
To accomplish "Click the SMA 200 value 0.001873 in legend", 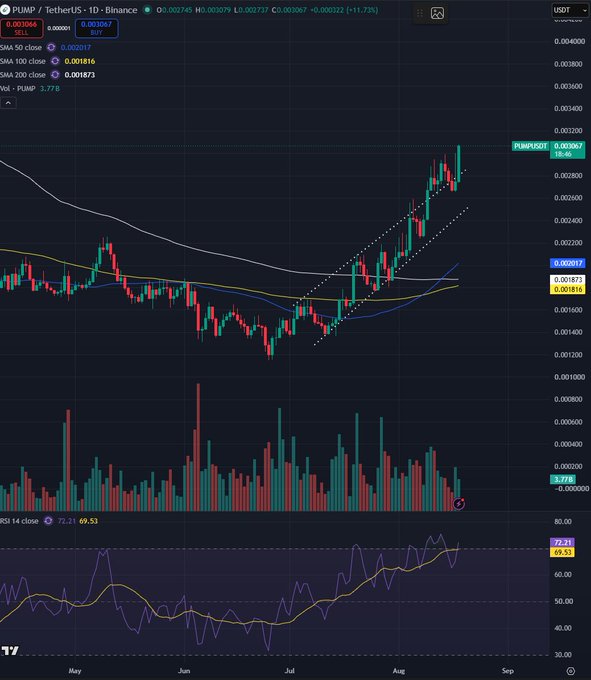I will click(x=80, y=75).
